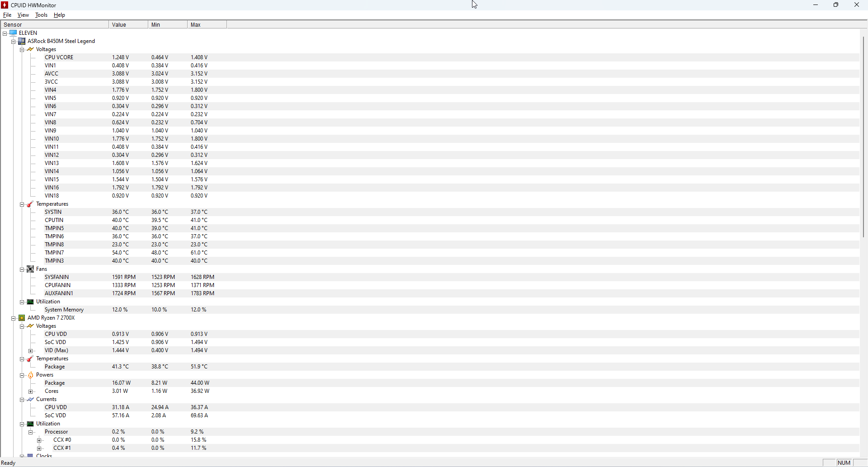This screenshot has width=868, height=467.
Task: Collapse the ASRock B450M Steel Legend node
Action: click(x=14, y=42)
